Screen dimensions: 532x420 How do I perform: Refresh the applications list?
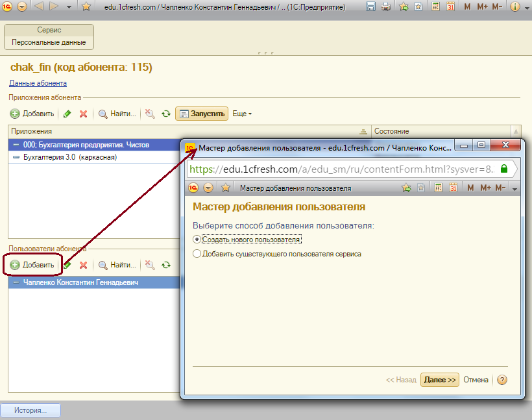click(x=166, y=114)
